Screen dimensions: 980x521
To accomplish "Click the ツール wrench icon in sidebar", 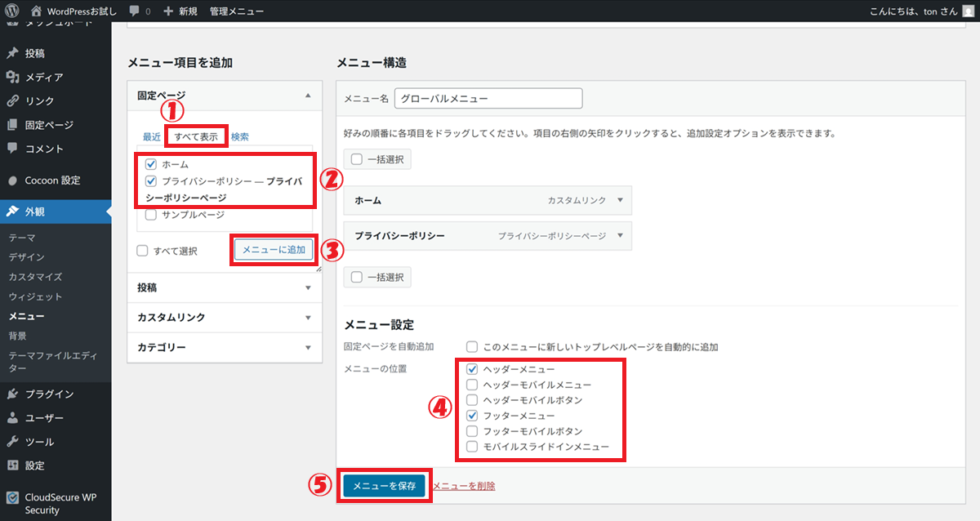I will click(x=12, y=442).
